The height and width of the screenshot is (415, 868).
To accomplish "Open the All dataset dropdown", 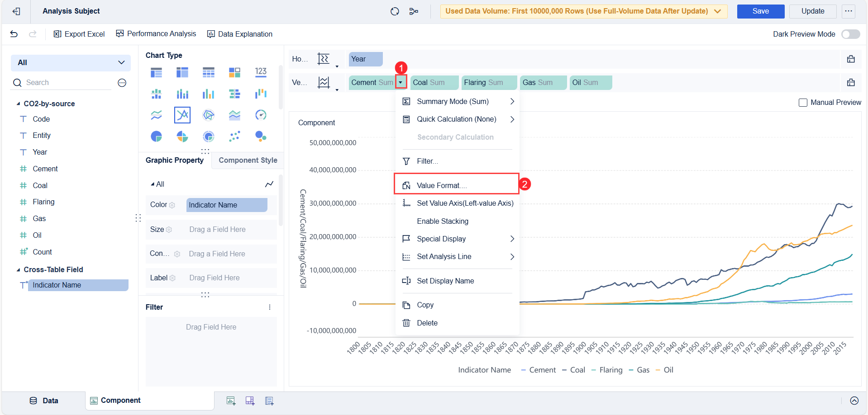I will tap(71, 62).
